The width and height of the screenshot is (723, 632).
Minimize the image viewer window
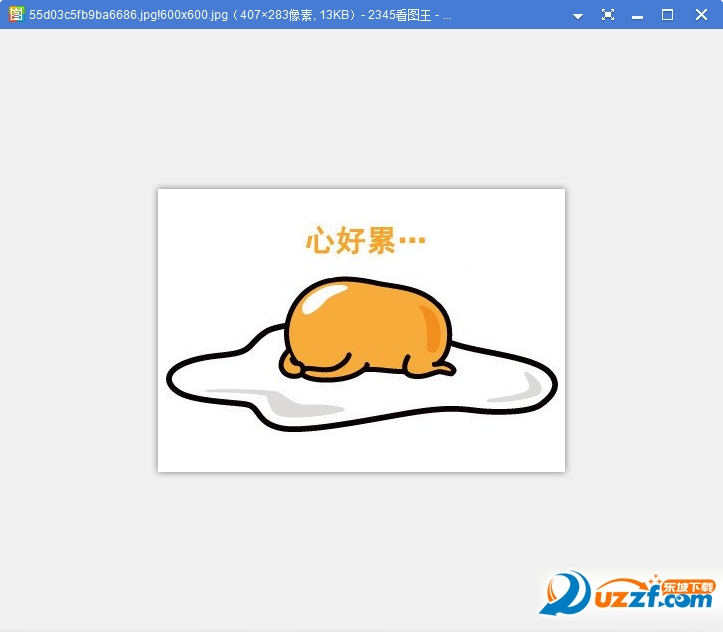[638, 17]
